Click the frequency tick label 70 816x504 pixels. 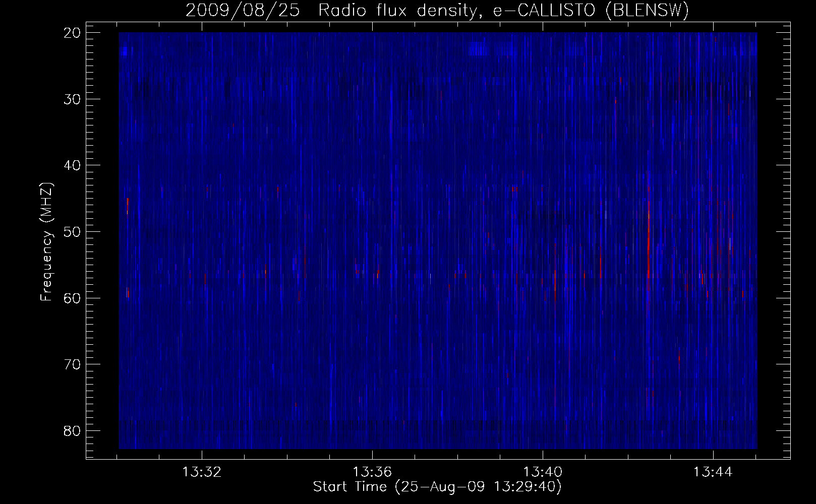(x=72, y=364)
